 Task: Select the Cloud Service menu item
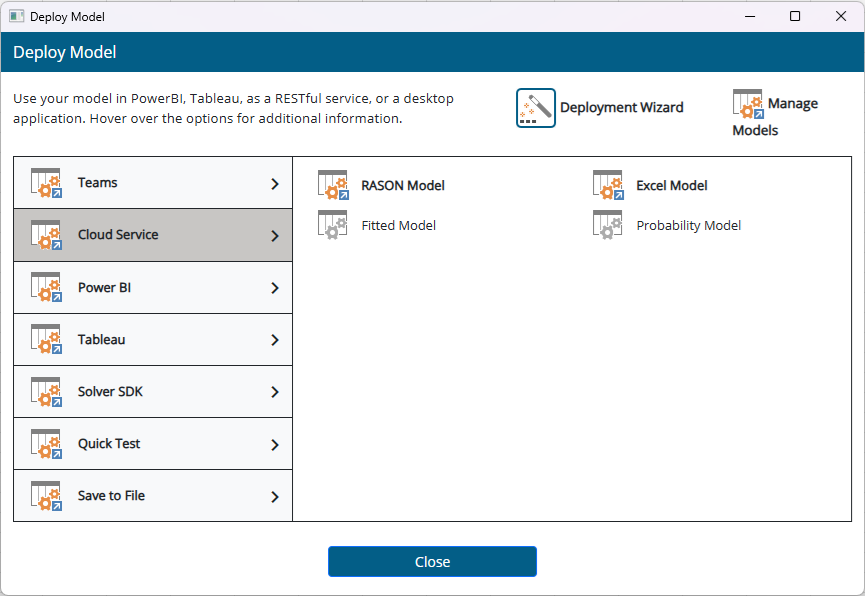point(118,235)
